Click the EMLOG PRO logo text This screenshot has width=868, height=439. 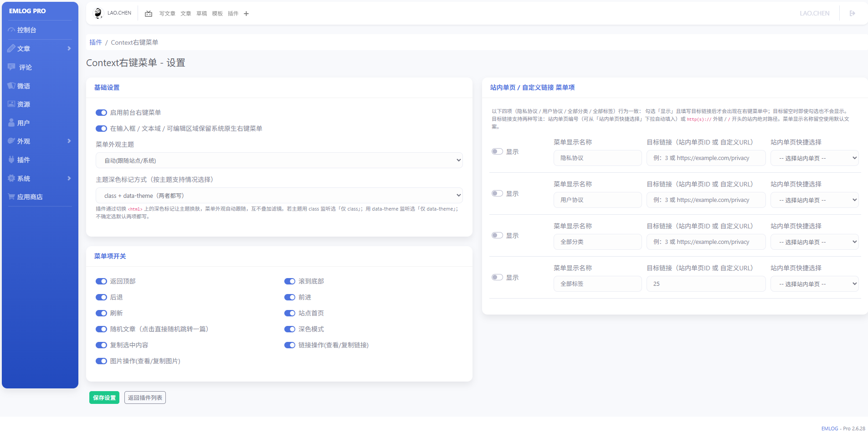coord(27,11)
